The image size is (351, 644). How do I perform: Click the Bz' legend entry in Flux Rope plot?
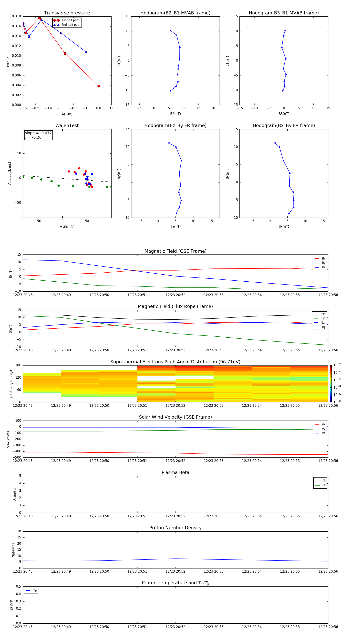(320, 323)
